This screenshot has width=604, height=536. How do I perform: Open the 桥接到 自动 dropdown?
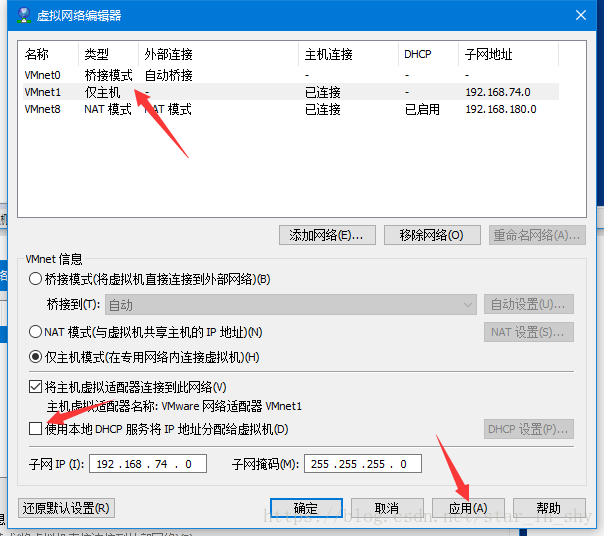pyautogui.click(x=291, y=305)
